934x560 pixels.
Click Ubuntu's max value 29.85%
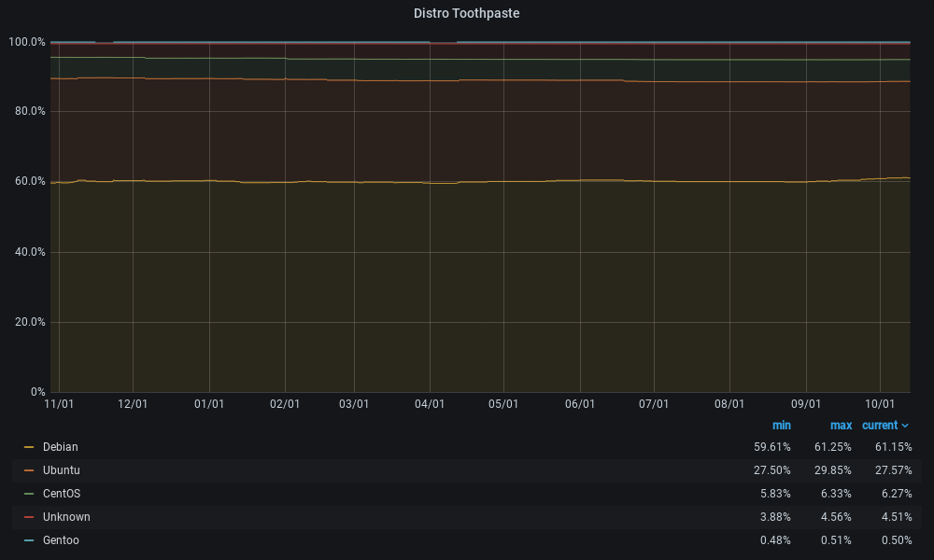(x=831, y=470)
